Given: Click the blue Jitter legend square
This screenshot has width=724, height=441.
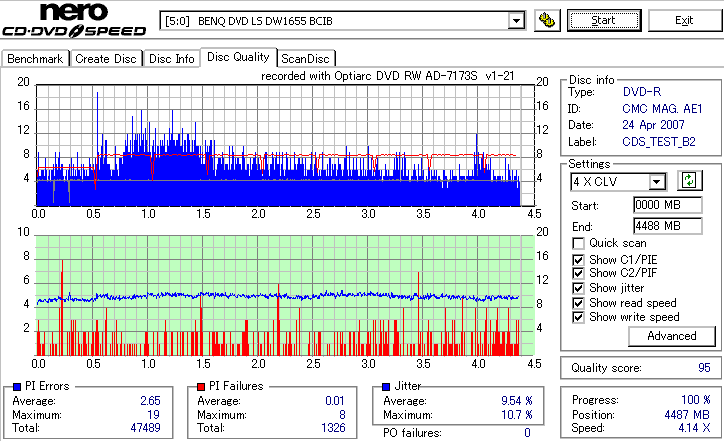Looking at the screenshot, I should click(x=386, y=387).
